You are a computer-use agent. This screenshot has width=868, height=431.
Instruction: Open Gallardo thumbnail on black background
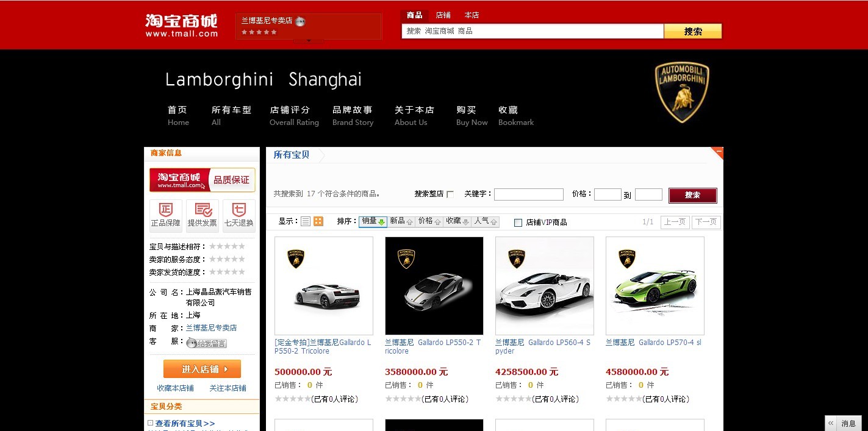pyautogui.click(x=434, y=286)
